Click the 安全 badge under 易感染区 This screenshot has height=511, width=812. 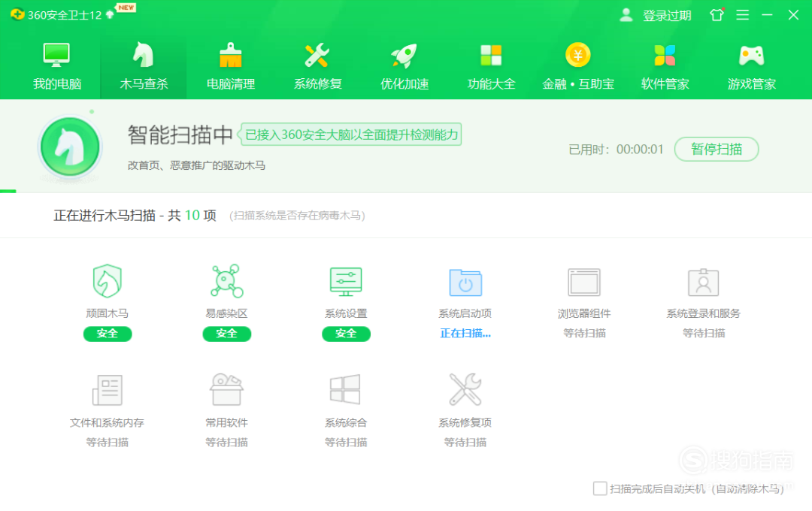click(x=227, y=334)
